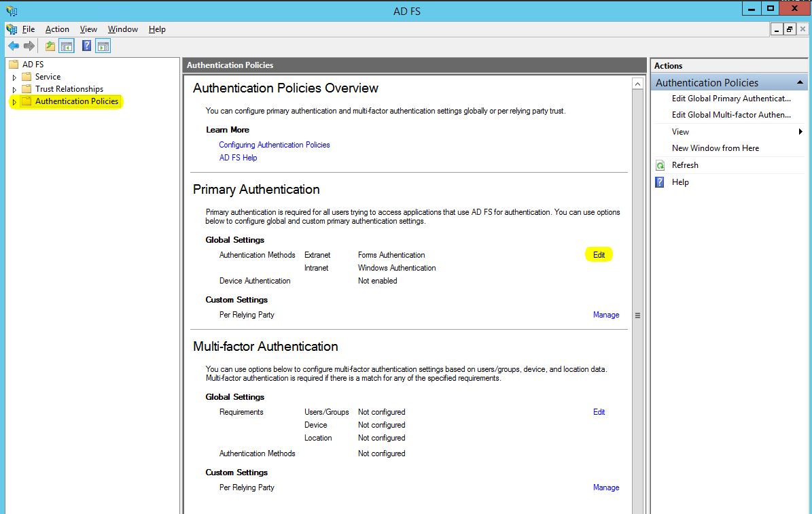Minimize the inner MDI child window
This screenshot has width=812, height=514.
tap(776, 29)
